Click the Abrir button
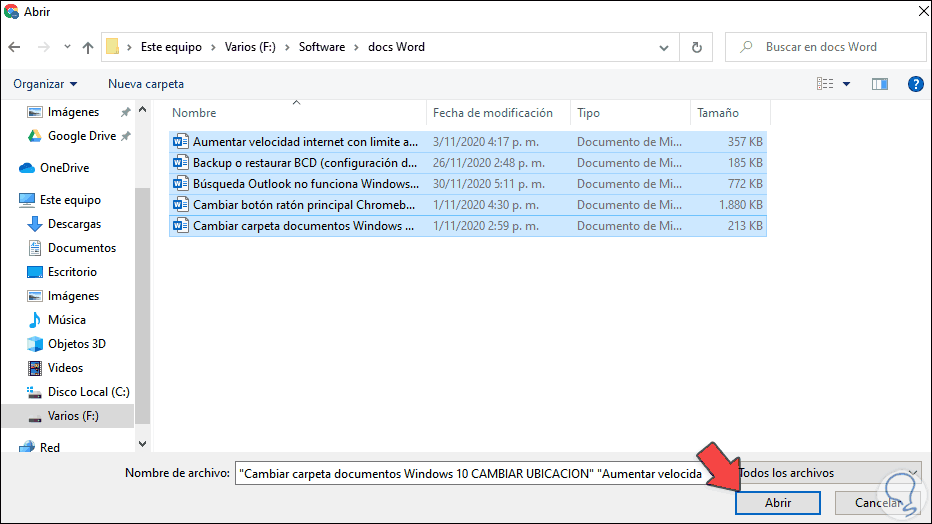This screenshot has width=932, height=524. (777, 503)
